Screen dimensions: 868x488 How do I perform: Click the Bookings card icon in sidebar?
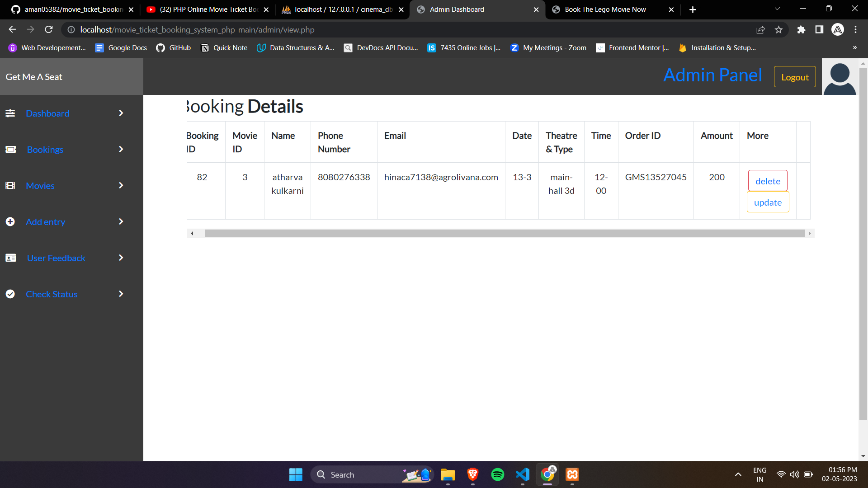[x=10, y=149]
